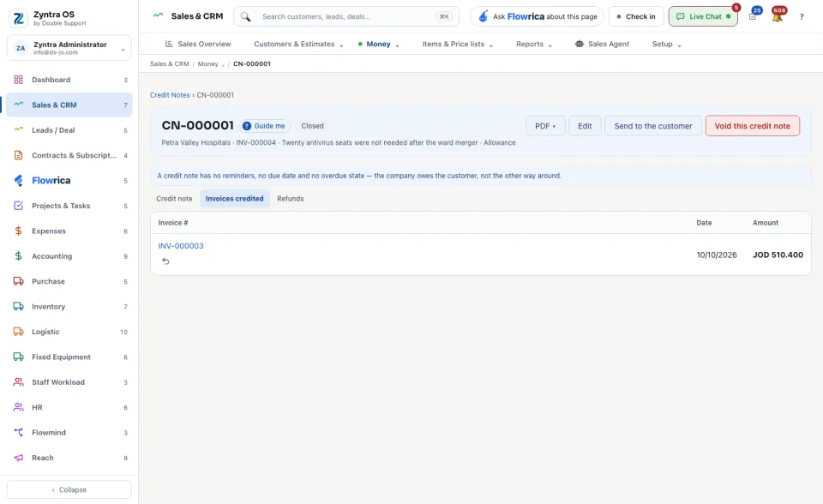Click the Fixed Equipment icon
This screenshot has height=504, width=823.
pyautogui.click(x=18, y=357)
